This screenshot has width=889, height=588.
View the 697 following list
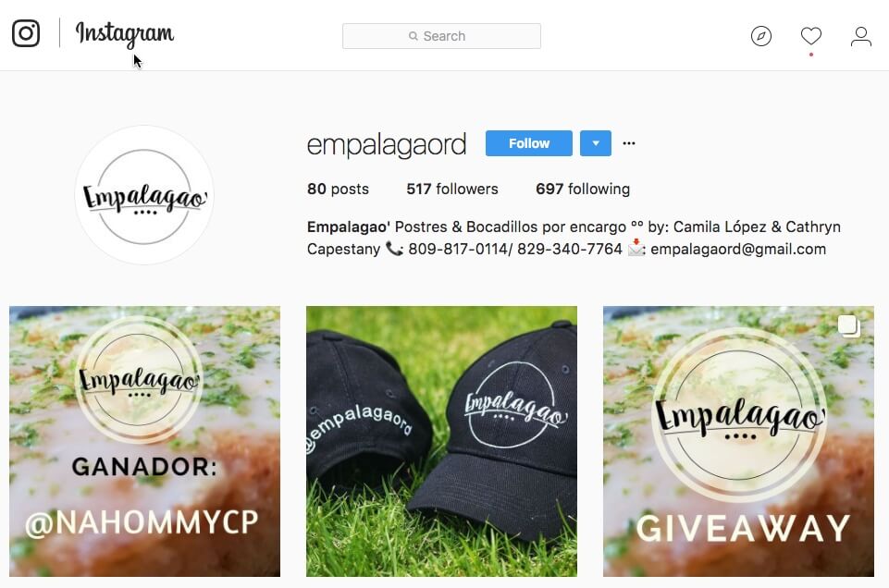coord(583,190)
